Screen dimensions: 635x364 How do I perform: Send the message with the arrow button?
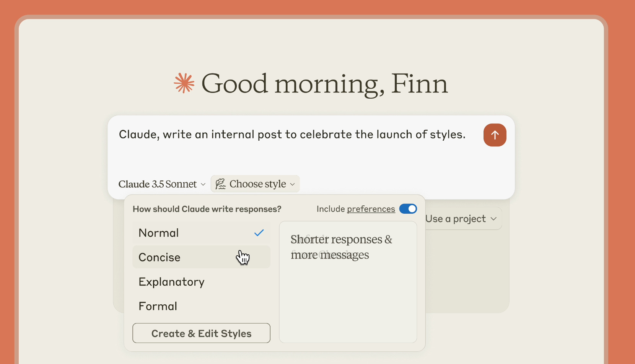click(495, 135)
